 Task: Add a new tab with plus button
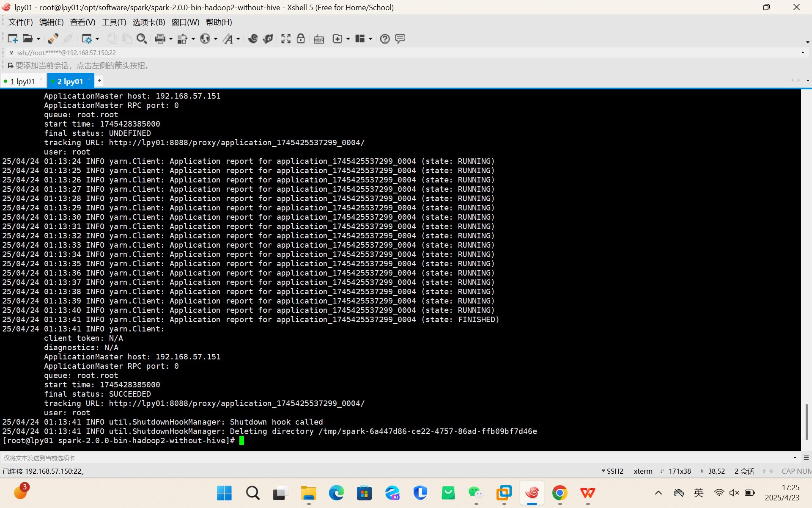99,80
